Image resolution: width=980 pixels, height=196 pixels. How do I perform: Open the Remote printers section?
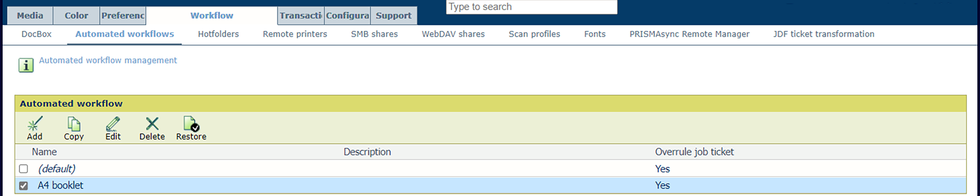[295, 34]
